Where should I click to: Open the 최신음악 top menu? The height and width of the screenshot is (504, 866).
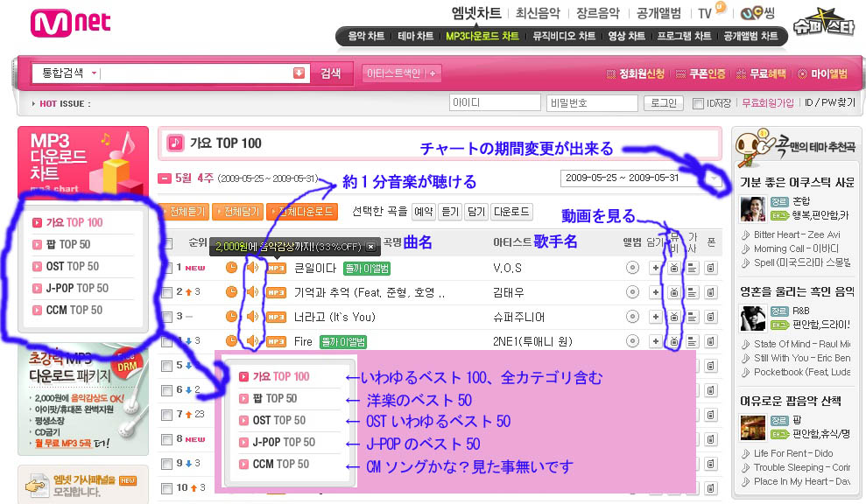538,13
